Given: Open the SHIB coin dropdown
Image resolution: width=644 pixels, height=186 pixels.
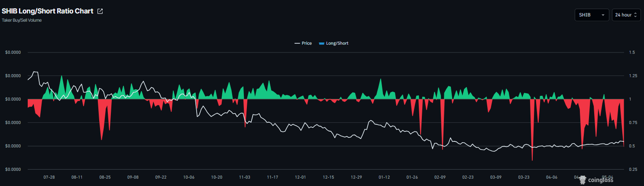Looking at the screenshot, I should click(592, 15).
